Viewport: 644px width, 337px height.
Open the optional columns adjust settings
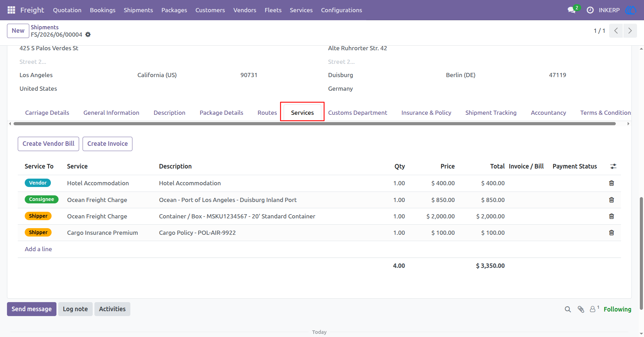(x=613, y=166)
